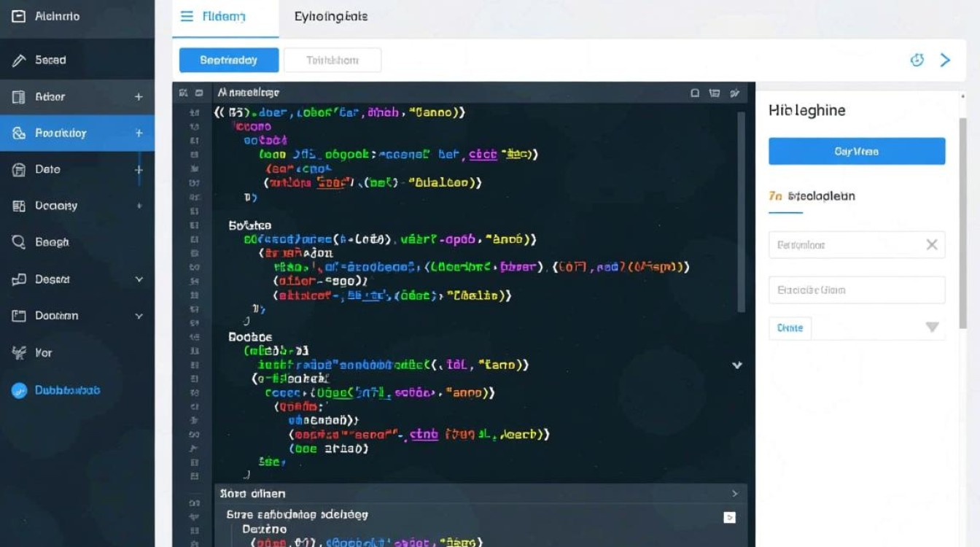
Task: Click the plus beside the highlighted blue sidebar item
Action: coord(139,133)
